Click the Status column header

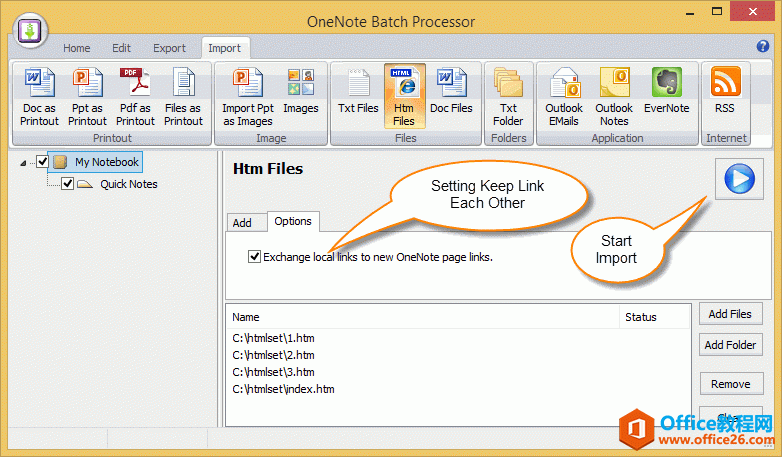coord(654,317)
